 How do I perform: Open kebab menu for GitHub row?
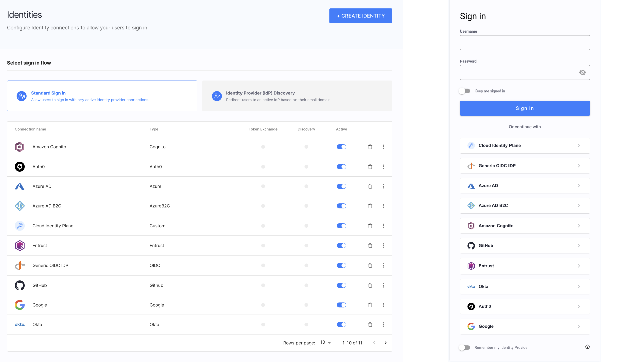tap(383, 285)
